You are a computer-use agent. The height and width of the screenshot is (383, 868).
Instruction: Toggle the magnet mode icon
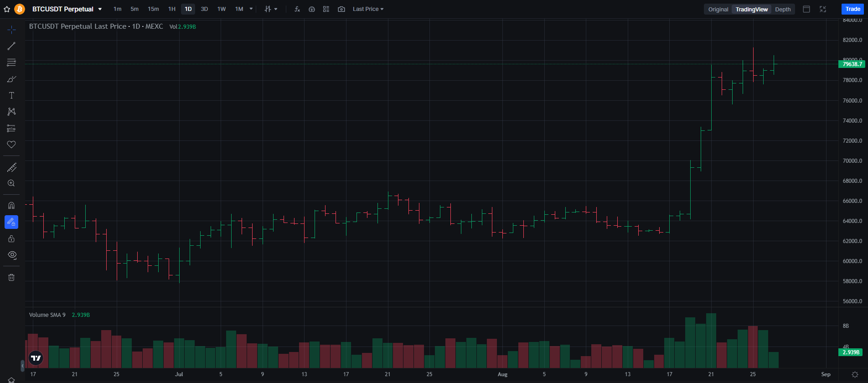(x=11, y=206)
